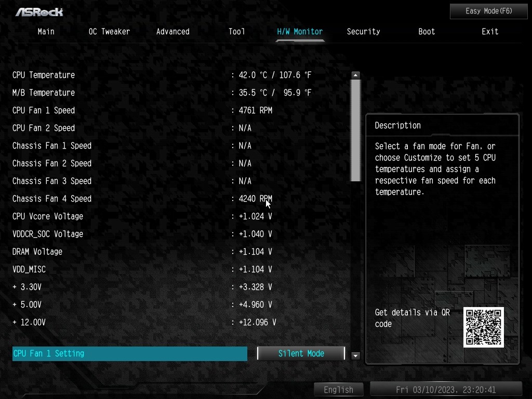Open the Tool tab
This screenshot has height=399, width=532.
(x=236, y=32)
